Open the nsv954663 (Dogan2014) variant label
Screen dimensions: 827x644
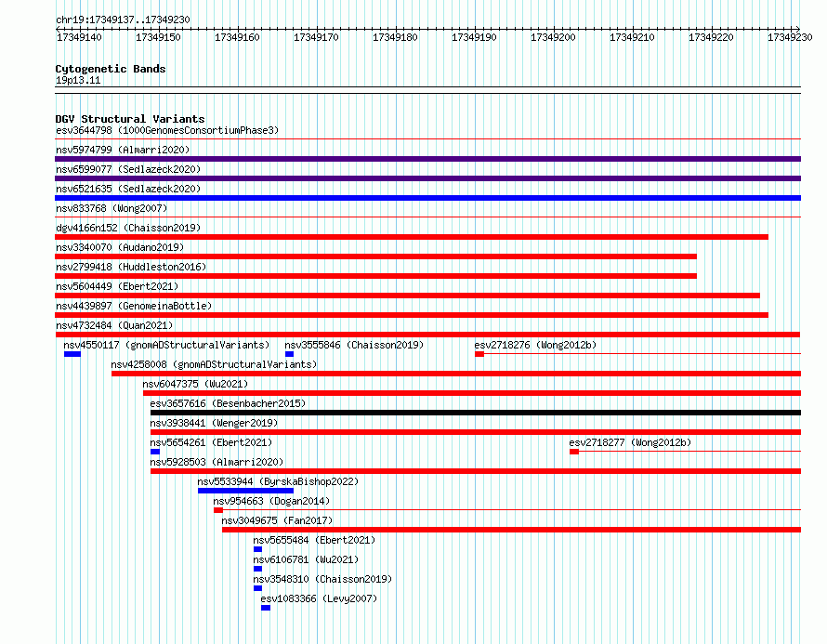pos(271,501)
